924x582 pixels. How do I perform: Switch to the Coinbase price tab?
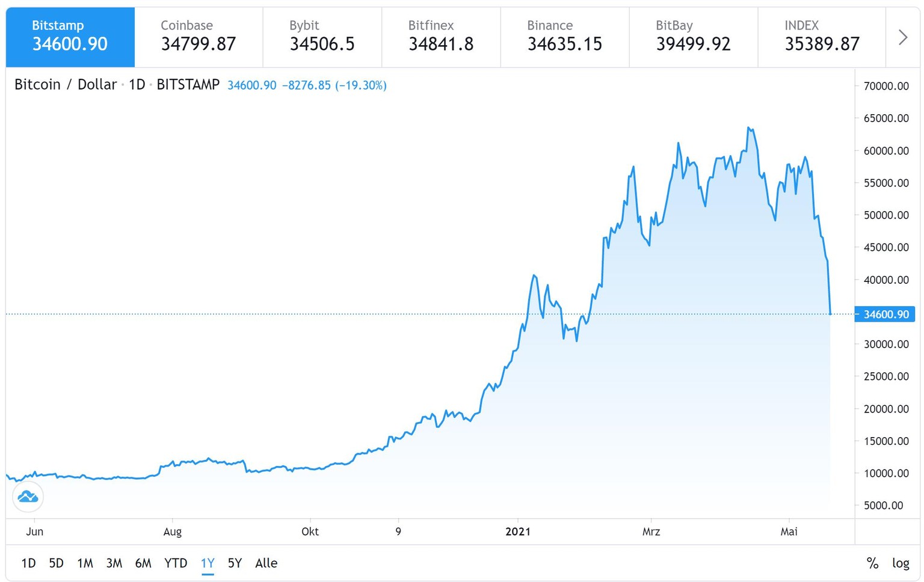(198, 36)
